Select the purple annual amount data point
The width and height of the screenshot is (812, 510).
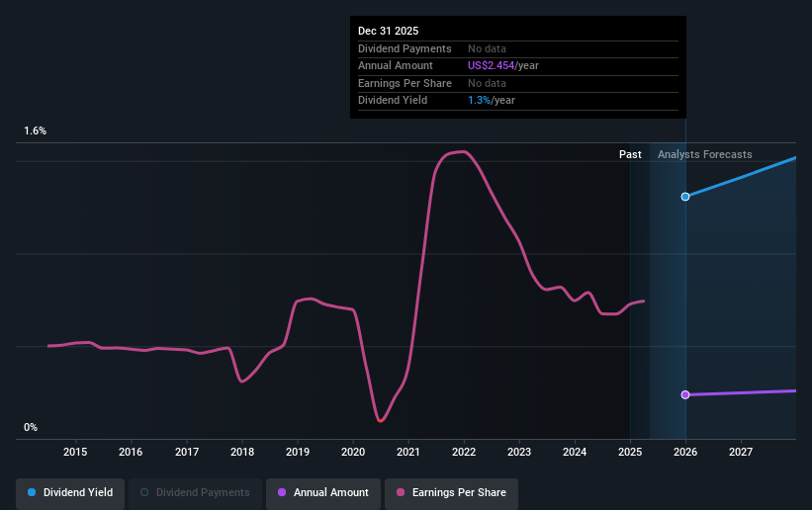point(685,395)
